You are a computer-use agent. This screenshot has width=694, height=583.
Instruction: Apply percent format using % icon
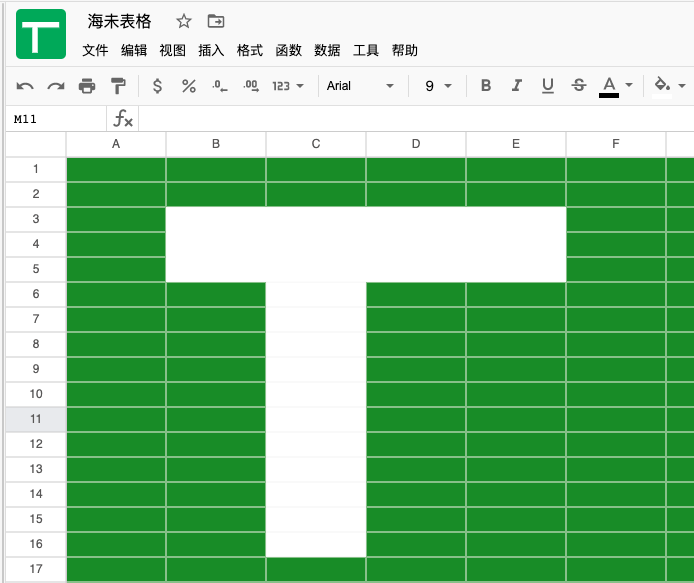188,86
